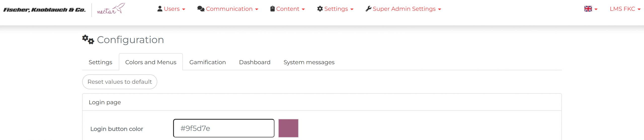Viewport: 644px width, 140px height.
Task: Focus the login button color hex field
Action: tap(224, 128)
